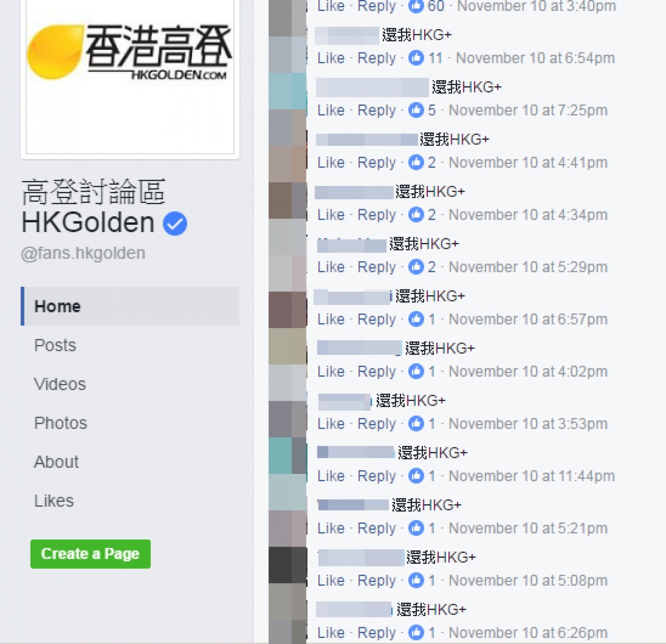This screenshot has height=644, width=666.
Task: Click the green Create a Page button
Action: coord(91,554)
